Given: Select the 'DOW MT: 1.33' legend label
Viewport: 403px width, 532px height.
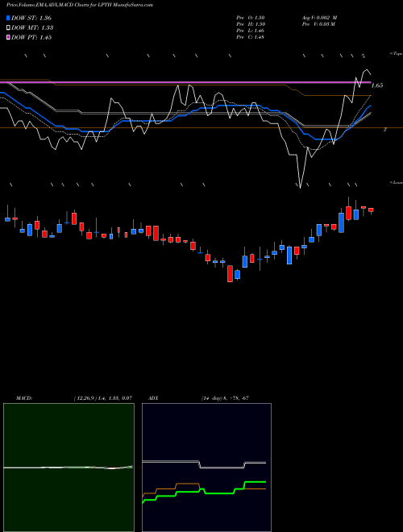Looking at the screenshot, I should tap(32, 28).
